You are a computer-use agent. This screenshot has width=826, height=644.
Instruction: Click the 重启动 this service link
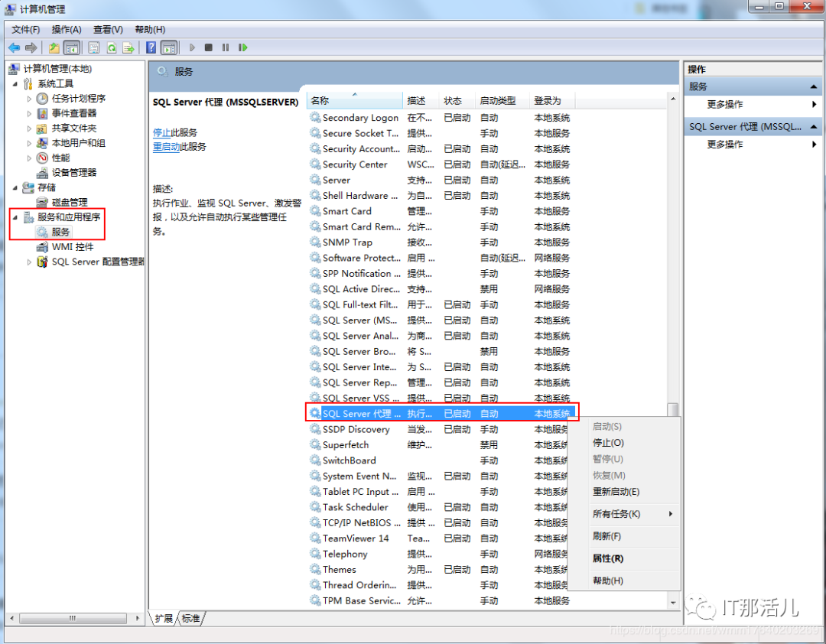coord(167,147)
